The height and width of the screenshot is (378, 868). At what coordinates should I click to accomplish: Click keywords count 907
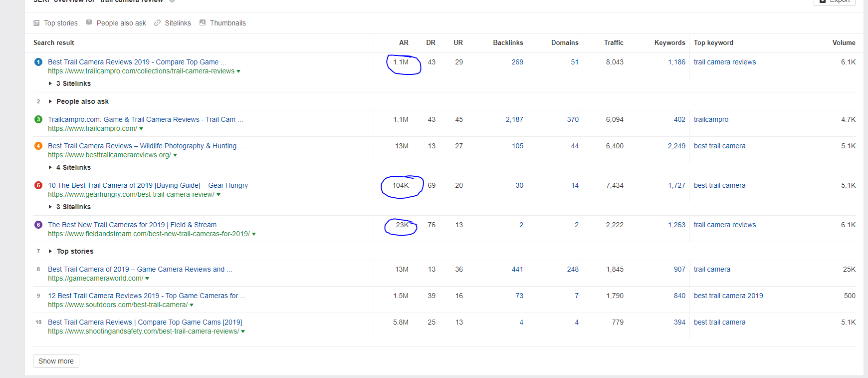679,269
